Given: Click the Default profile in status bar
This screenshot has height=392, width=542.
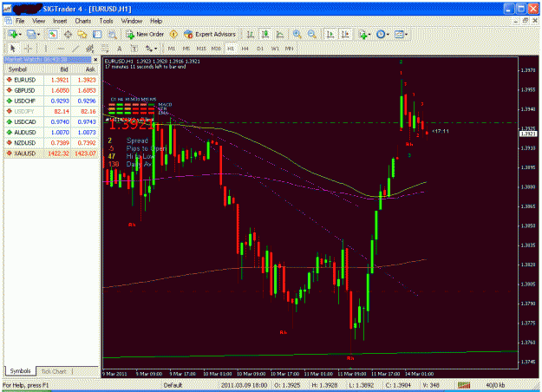Looking at the screenshot, I should [173, 385].
